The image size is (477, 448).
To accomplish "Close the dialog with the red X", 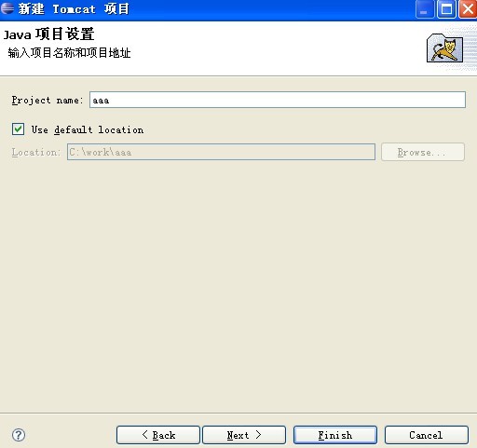I will 468,9.
